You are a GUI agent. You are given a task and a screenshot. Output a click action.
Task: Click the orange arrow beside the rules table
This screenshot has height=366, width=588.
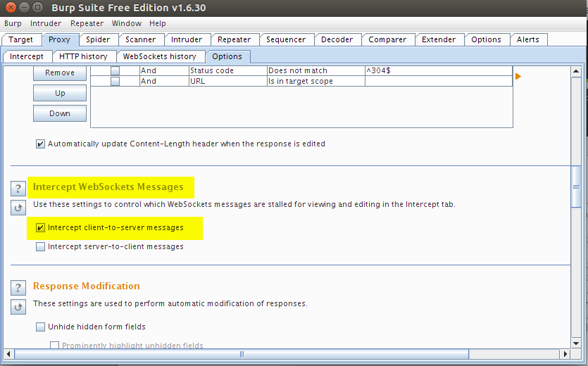tap(518, 77)
